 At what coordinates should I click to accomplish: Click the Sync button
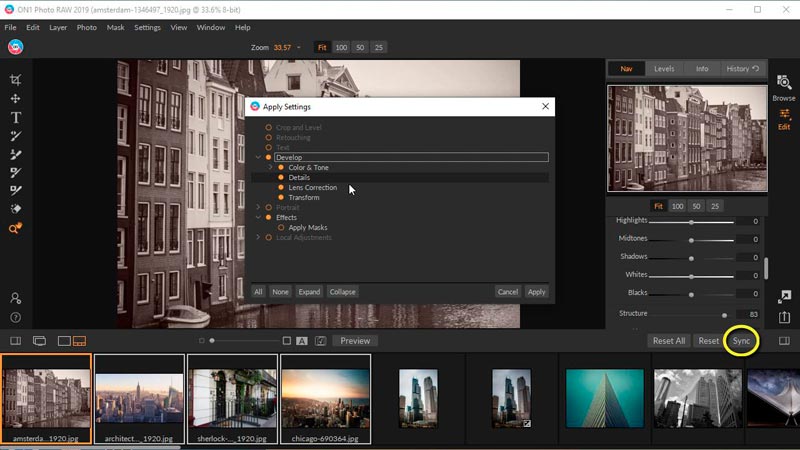click(741, 341)
